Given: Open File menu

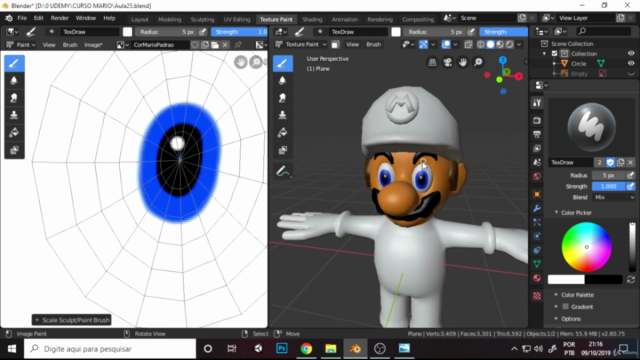Looking at the screenshot, I should tap(22, 18).
